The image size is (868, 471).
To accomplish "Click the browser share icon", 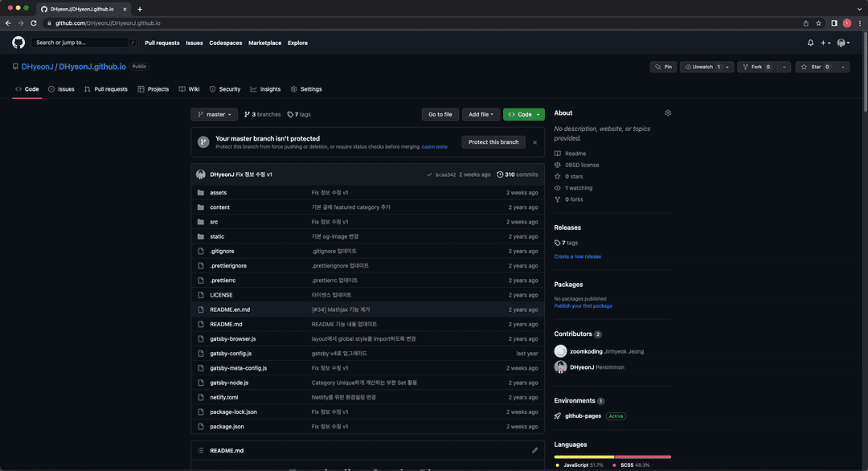I will tap(805, 23).
